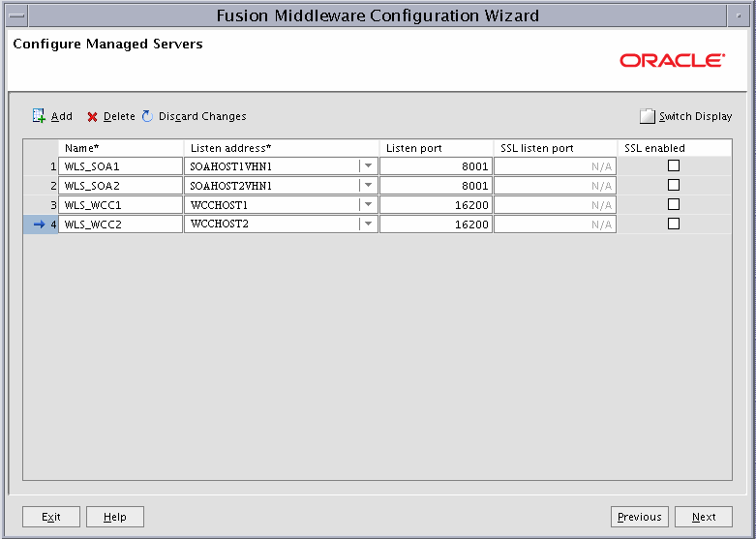Open Help for this wizard
The height and width of the screenshot is (539, 756).
tap(115, 517)
